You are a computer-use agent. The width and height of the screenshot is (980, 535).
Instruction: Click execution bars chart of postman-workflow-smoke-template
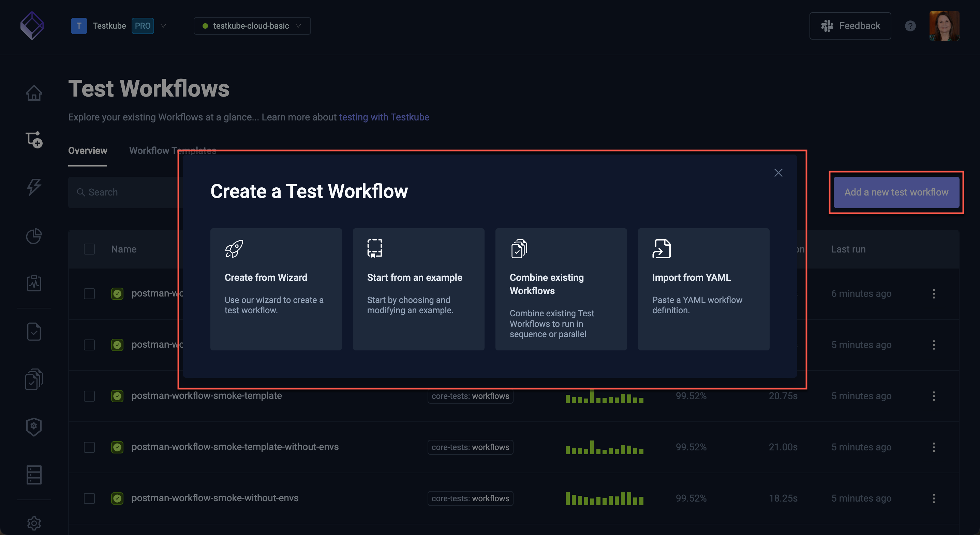(x=604, y=396)
